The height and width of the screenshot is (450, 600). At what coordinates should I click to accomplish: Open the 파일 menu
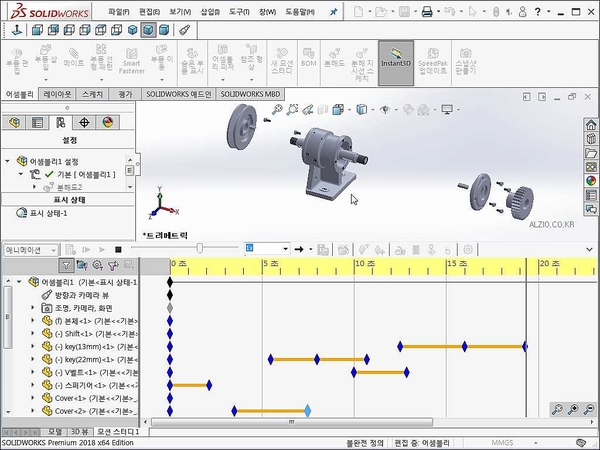click(119, 12)
